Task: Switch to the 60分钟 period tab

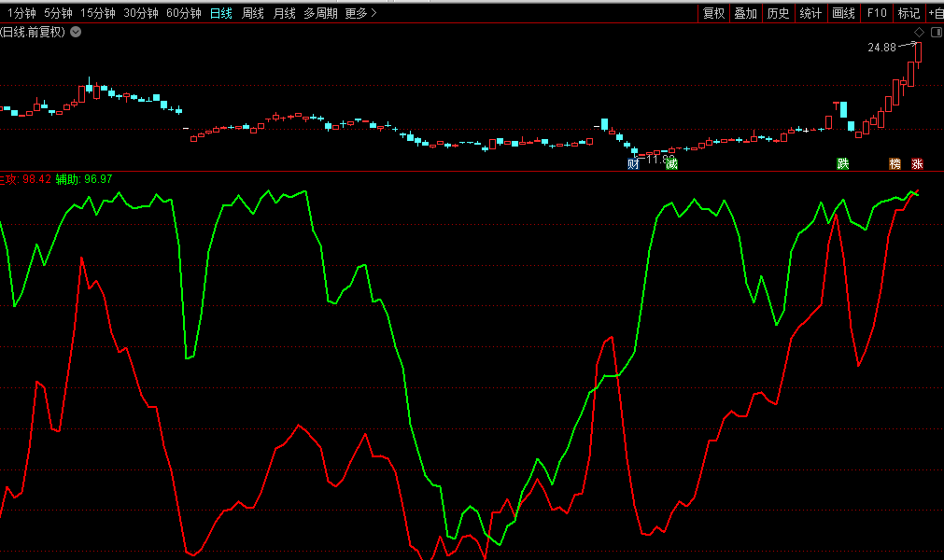Action: click(183, 13)
